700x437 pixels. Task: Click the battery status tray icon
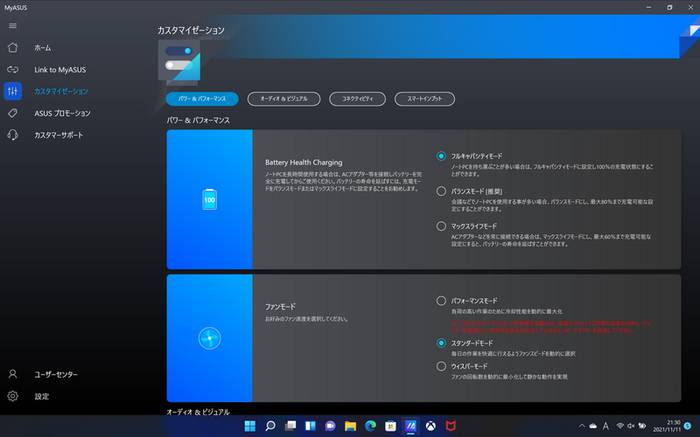coord(642,426)
